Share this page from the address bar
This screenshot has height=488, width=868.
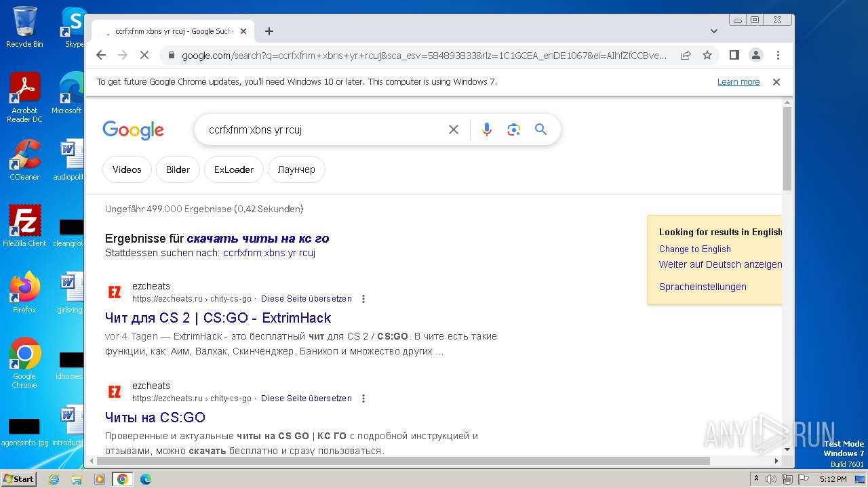tap(686, 55)
